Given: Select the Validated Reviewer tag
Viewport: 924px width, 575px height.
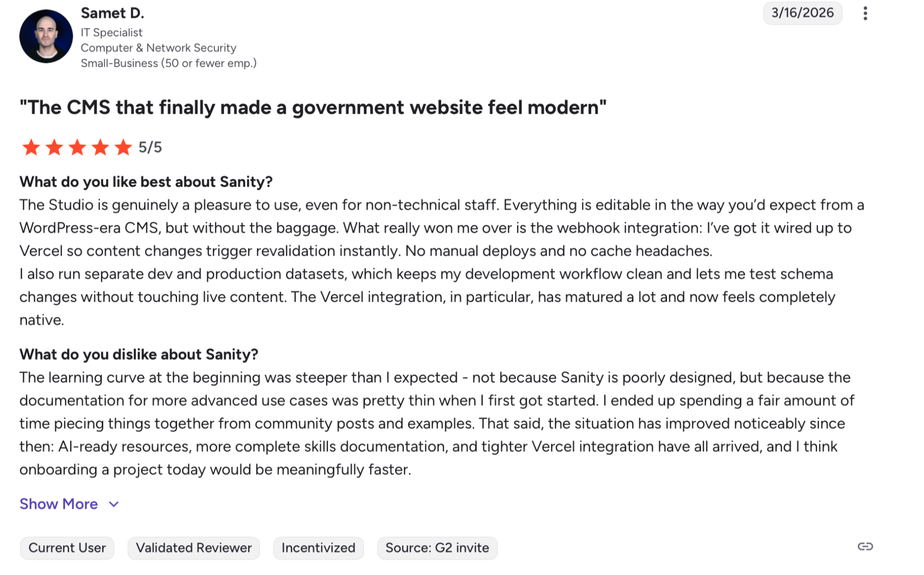Looking at the screenshot, I should tap(194, 548).
